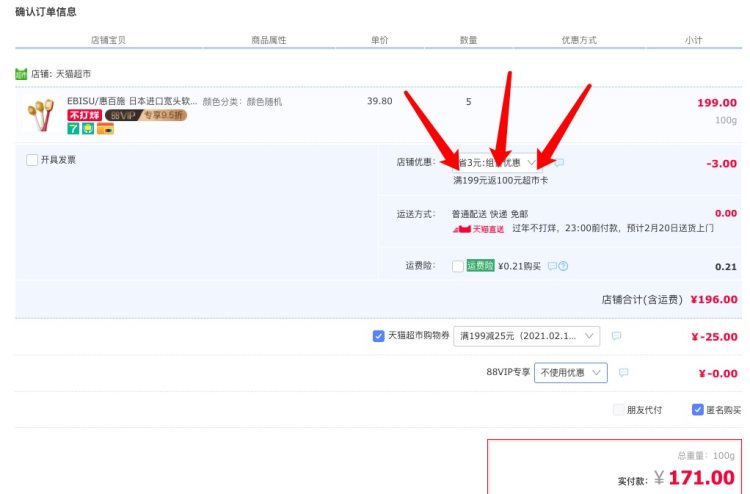Tick the 开具发票 invoice checkbox
The width and height of the screenshot is (750, 494).
(x=32, y=160)
